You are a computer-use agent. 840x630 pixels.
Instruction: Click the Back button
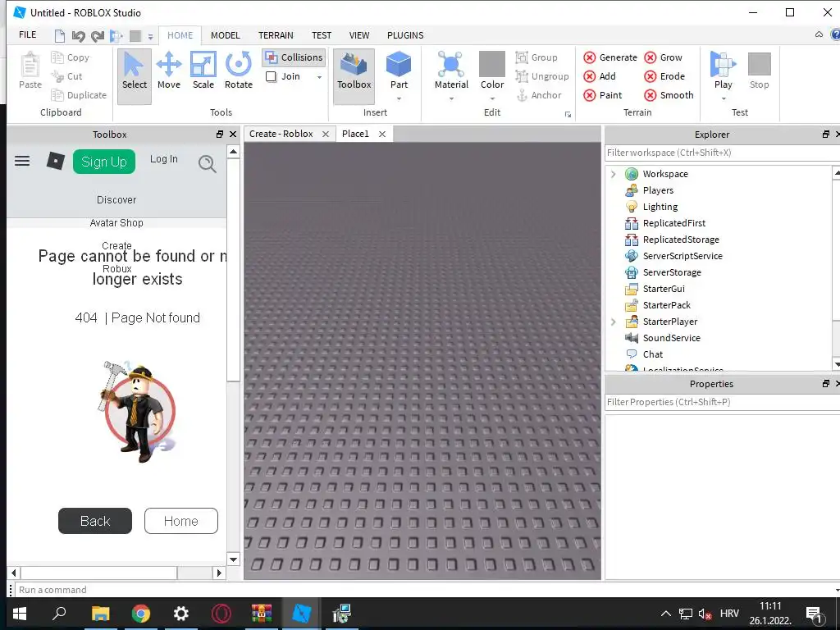[x=95, y=521]
